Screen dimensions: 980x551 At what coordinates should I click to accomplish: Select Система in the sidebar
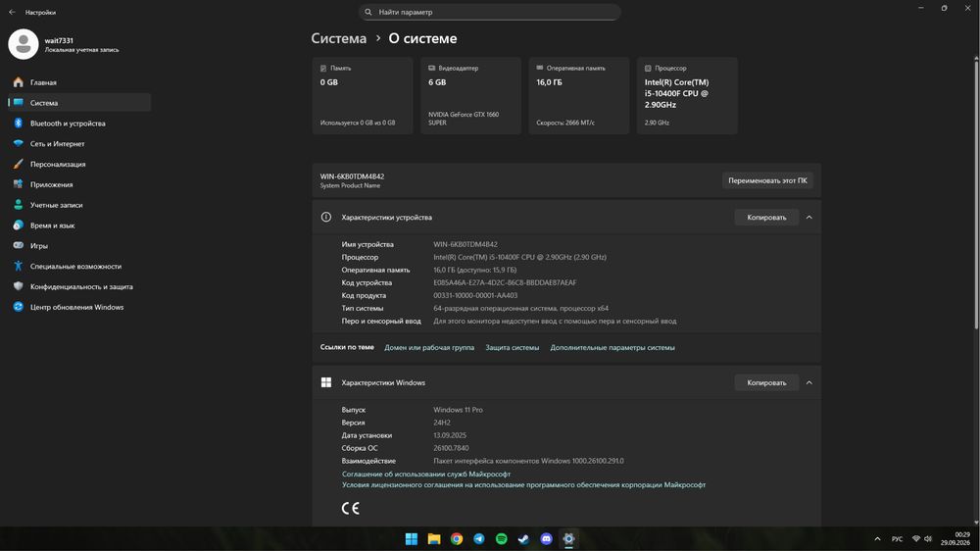(79, 103)
